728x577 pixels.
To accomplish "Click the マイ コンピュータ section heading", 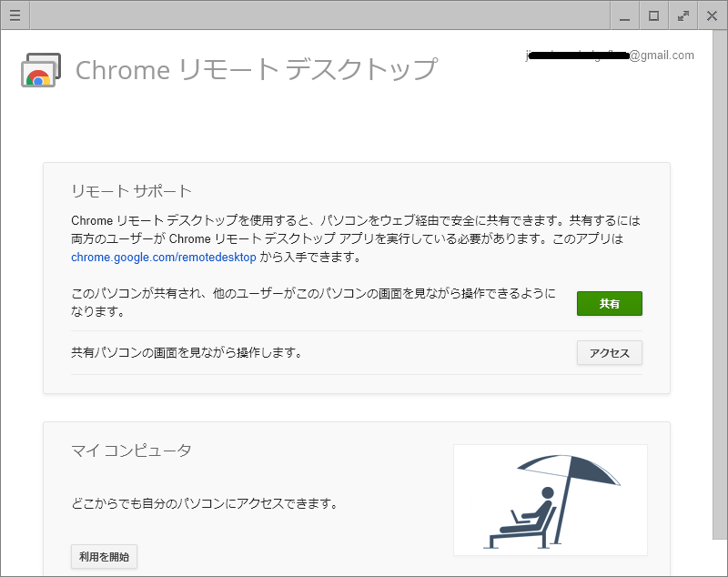I will 131,450.
